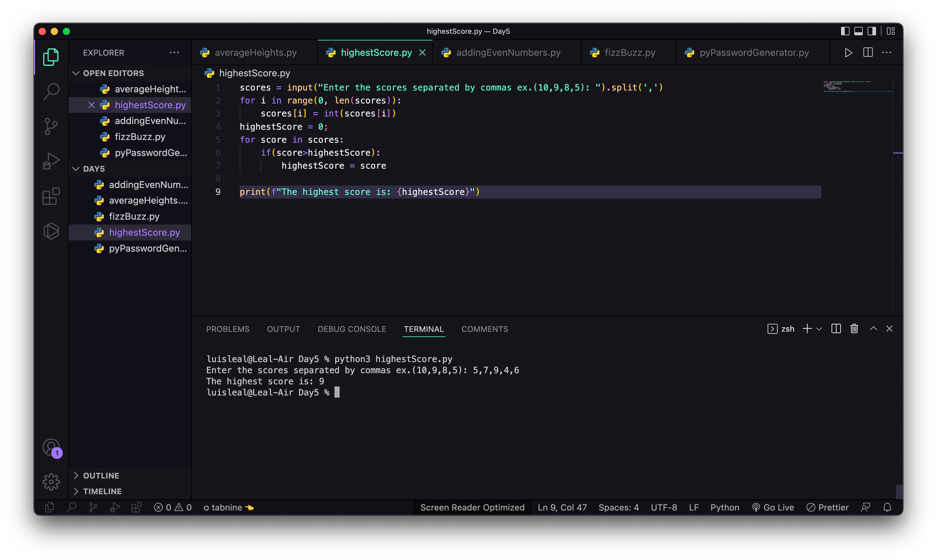
Task: Click Go Live in status bar
Action: tap(773, 507)
